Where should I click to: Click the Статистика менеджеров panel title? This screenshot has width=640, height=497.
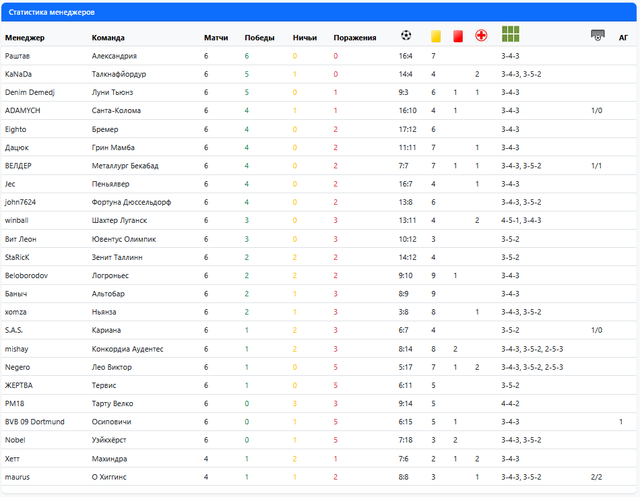pos(52,12)
